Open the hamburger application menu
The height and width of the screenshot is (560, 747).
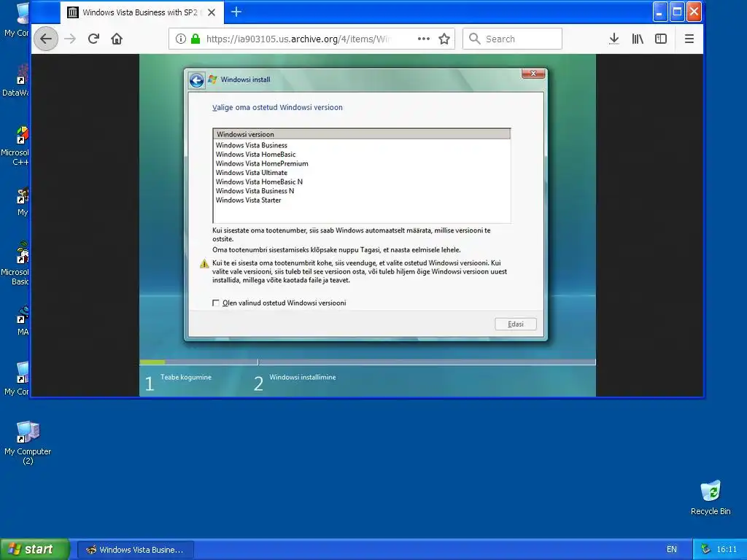point(689,39)
